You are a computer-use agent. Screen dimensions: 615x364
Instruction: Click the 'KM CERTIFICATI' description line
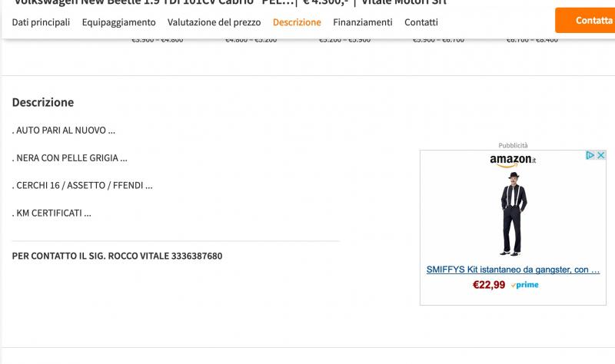pyautogui.click(x=52, y=213)
